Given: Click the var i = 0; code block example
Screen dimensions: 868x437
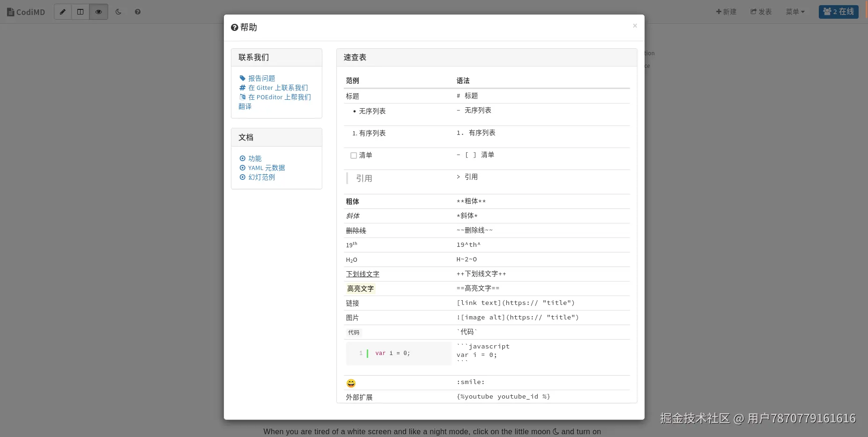Looking at the screenshot, I should pos(399,353).
